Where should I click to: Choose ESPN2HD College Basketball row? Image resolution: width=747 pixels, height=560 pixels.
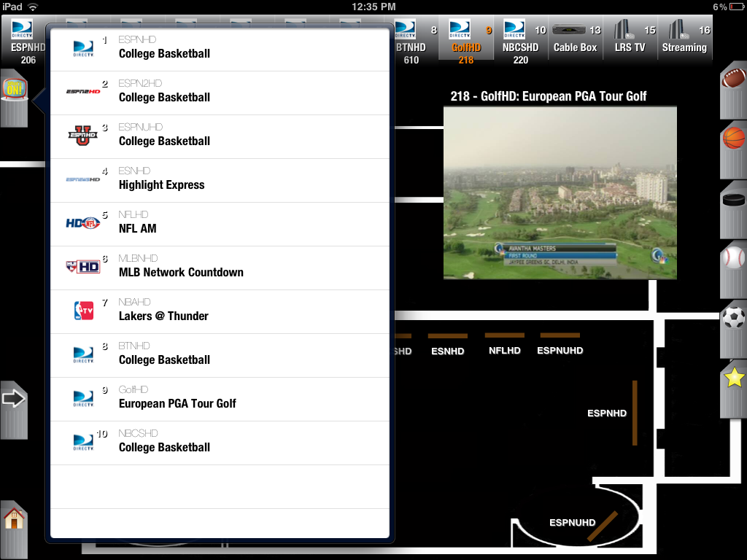coord(220,93)
